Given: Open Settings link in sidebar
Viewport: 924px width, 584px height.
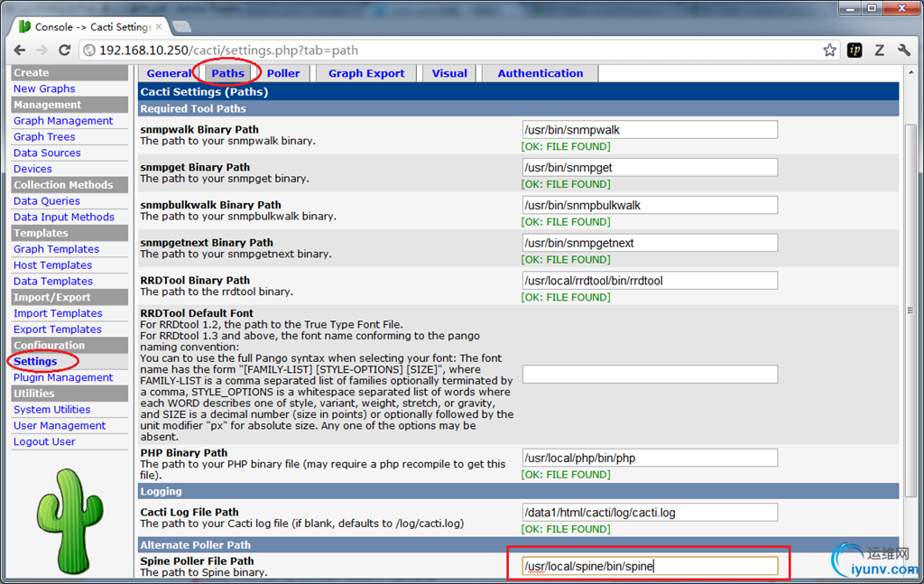Looking at the screenshot, I should [x=35, y=361].
